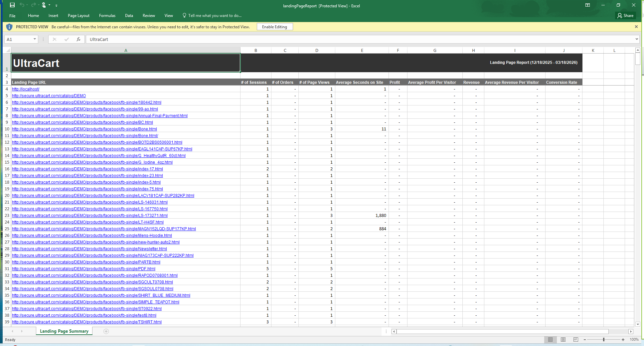This screenshot has width=644, height=346.
Task: Open the fb-single/Mens-Hoodie.html link
Action: click(x=92, y=235)
